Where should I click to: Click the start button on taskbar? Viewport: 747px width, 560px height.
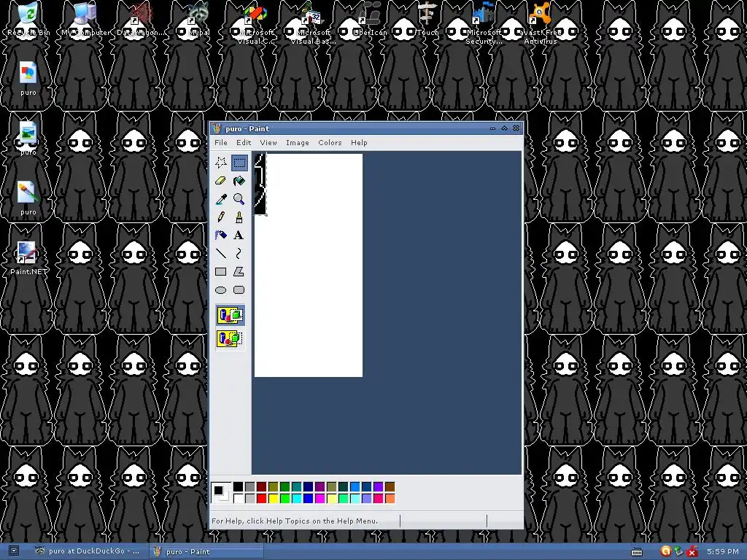pos(13,551)
